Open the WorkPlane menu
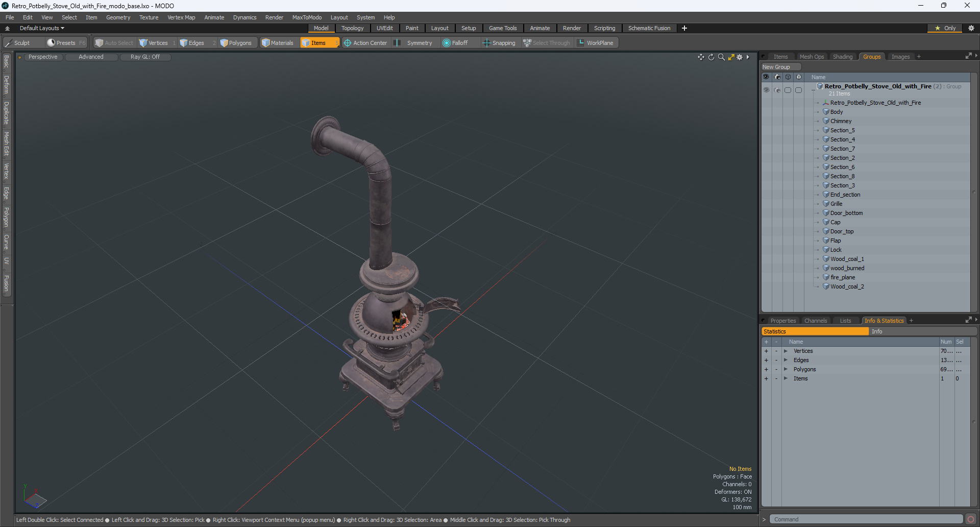980x527 pixels. tap(596, 43)
